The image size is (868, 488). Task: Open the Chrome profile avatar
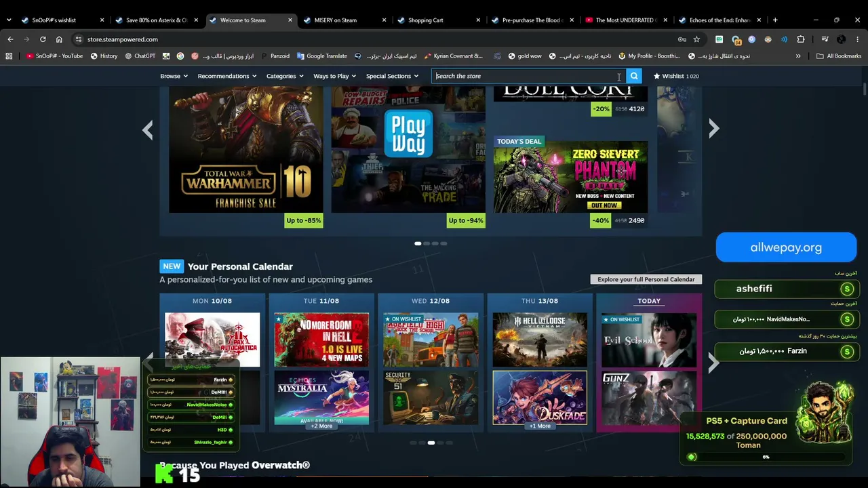tap(842, 39)
